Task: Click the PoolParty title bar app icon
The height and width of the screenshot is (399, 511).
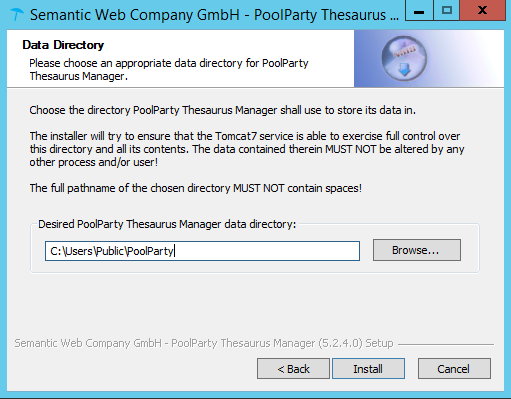Action: pyautogui.click(x=17, y=15)
